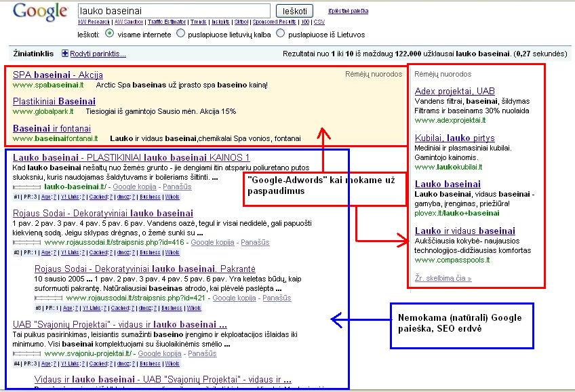Click Panašūs next to svajoniu-projektai.lt
The image size is (575, 392).
pos(203,353)
